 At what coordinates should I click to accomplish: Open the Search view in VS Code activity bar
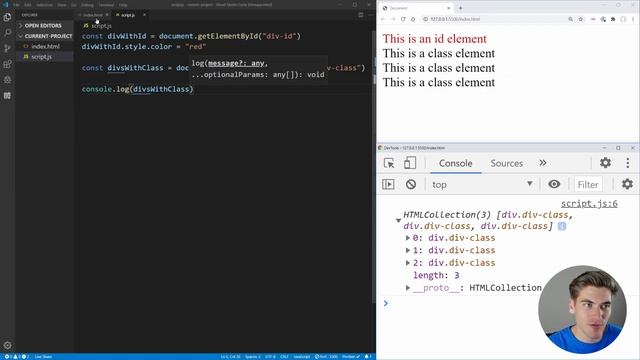click(7, 32)
